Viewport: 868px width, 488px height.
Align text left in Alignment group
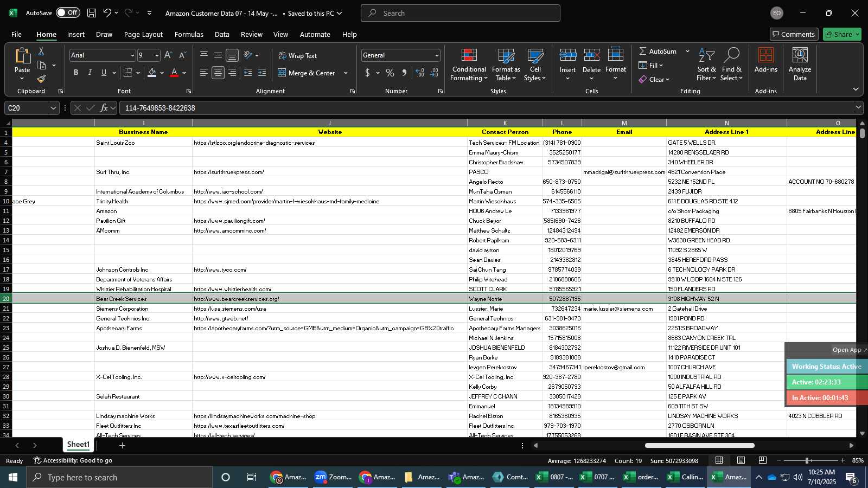204,73
